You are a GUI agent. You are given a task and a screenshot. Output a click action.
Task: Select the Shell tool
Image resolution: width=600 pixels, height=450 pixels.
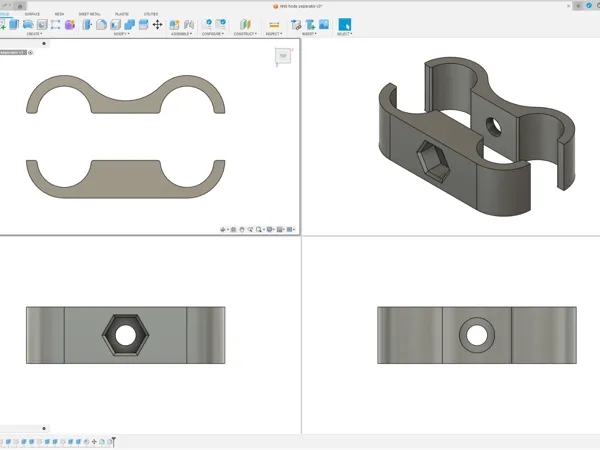pos(115,24)
